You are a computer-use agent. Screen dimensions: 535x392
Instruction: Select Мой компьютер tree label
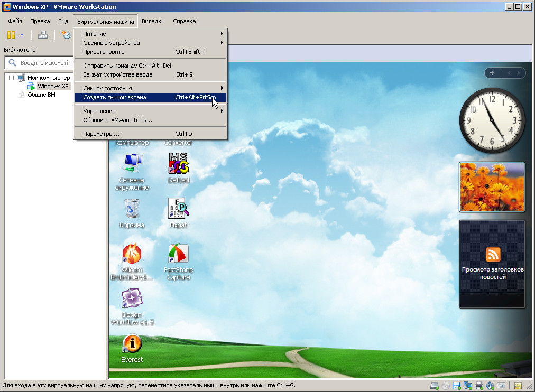click(x=49, y=78)
